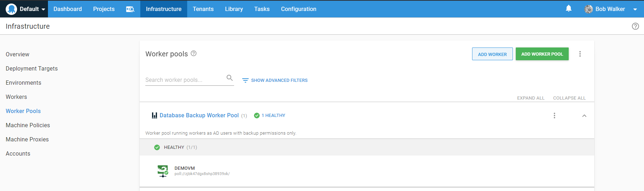644x191 pixels.
Task: Click help icon next to Worker pools heading
Action: pos(194,54)
